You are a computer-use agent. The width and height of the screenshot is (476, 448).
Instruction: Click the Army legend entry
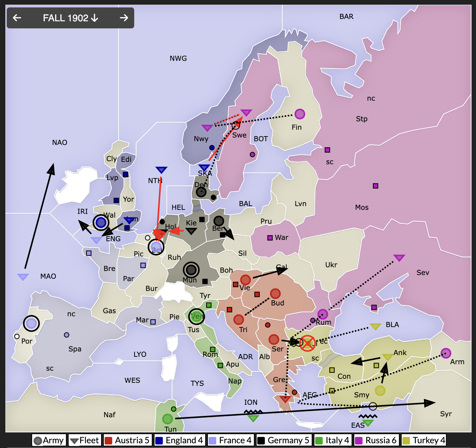[x=49, y=440]
